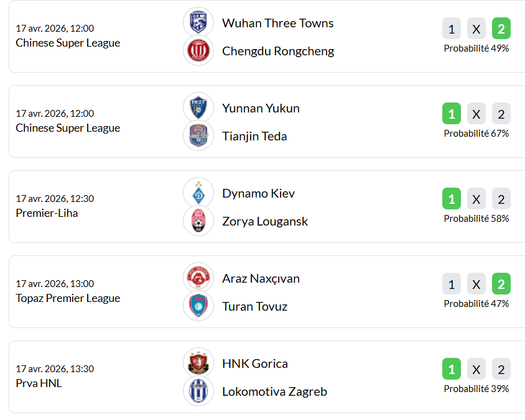Click the Dynamo Kiev club emblem

(198, 193)
